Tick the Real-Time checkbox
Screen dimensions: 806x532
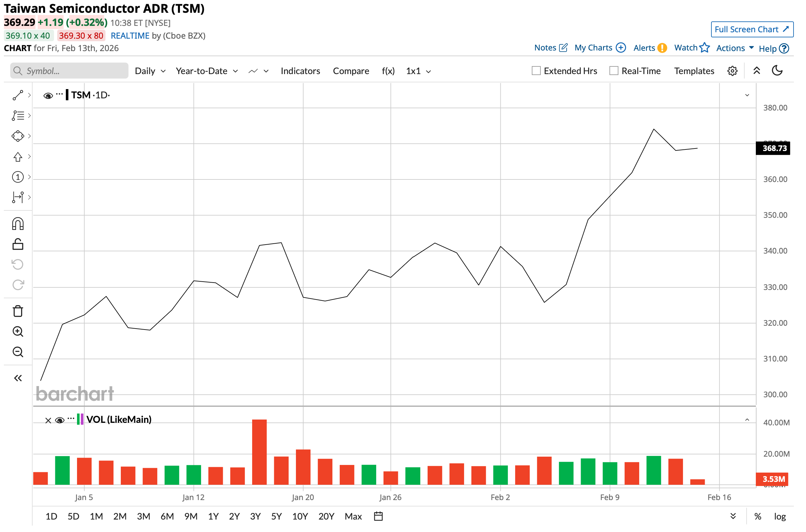tap(614, 71)
